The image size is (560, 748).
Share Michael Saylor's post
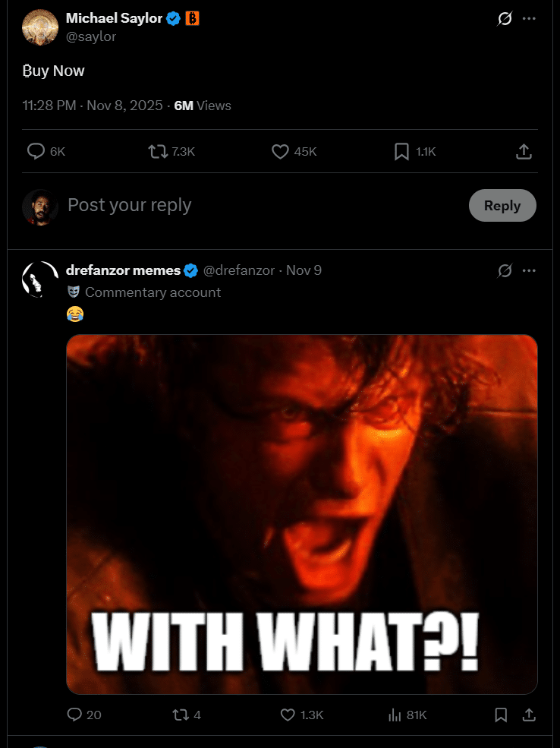[524, 152]
